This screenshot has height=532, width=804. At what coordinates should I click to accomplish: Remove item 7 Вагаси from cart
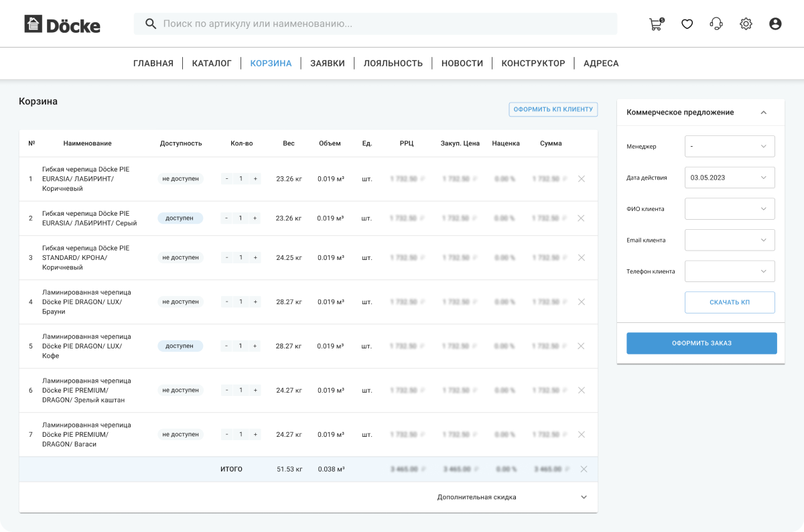point(581,434)
